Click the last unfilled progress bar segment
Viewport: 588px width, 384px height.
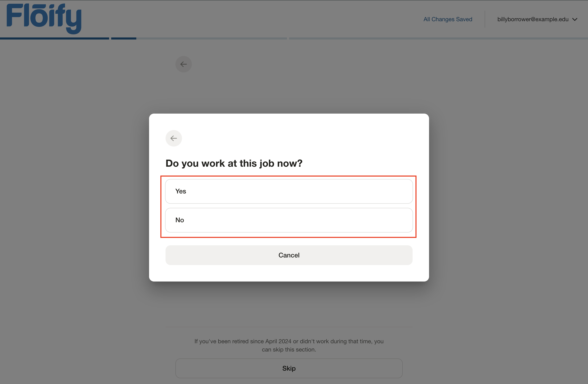[x=438, y=38]
